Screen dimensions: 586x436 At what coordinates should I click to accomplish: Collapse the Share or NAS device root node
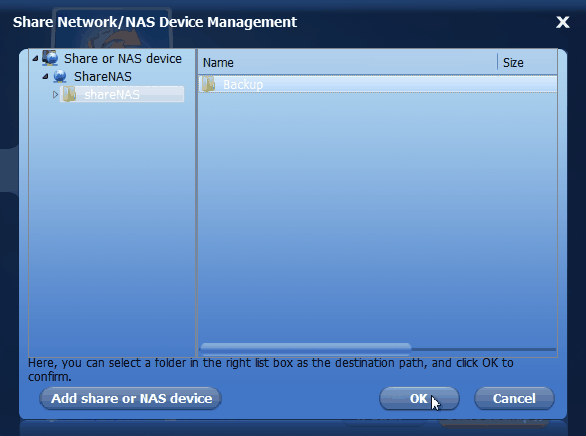(x=36, y=58)
